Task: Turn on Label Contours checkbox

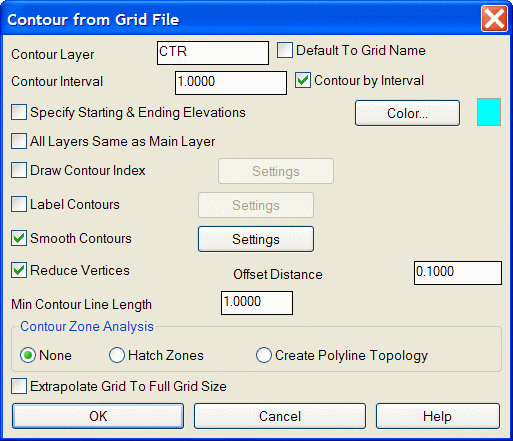Action: point(19,204)
